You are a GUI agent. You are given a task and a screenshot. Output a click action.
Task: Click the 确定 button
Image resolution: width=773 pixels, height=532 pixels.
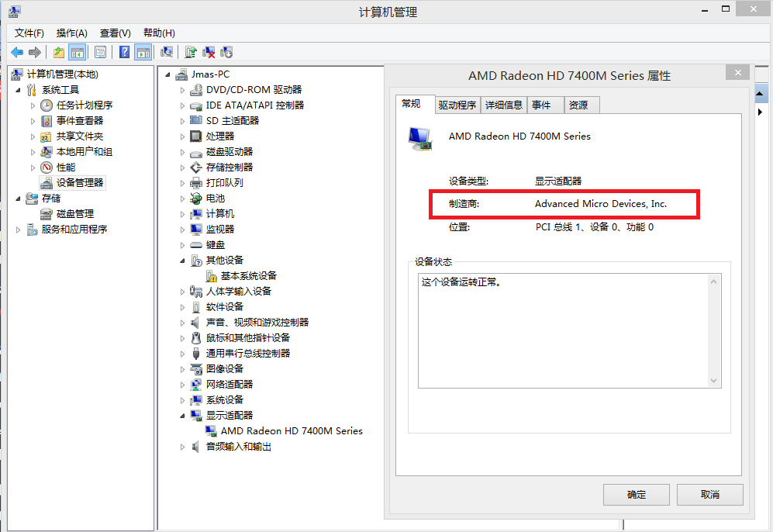click(636, 495)
